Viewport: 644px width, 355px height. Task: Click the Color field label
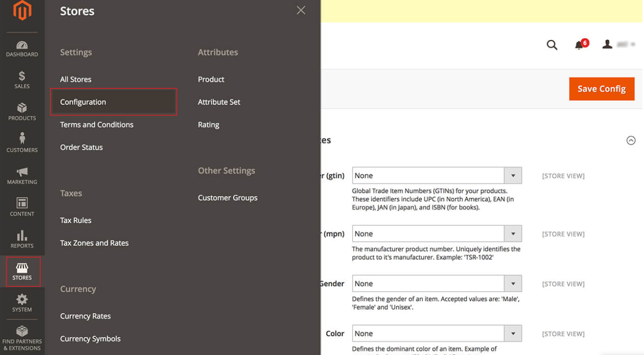pyautogui.click(x=335, y=333)
